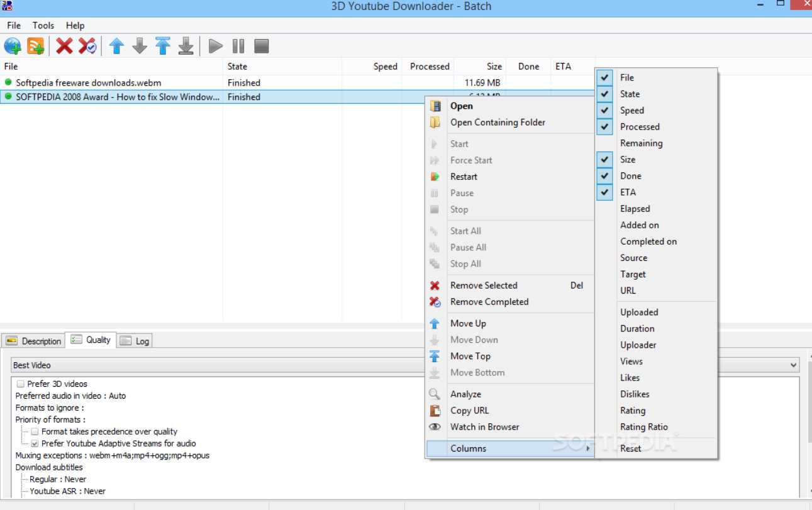Click magnifier icon beside Analyze
This screenshot has width=812, height=510.
[435, 394]
